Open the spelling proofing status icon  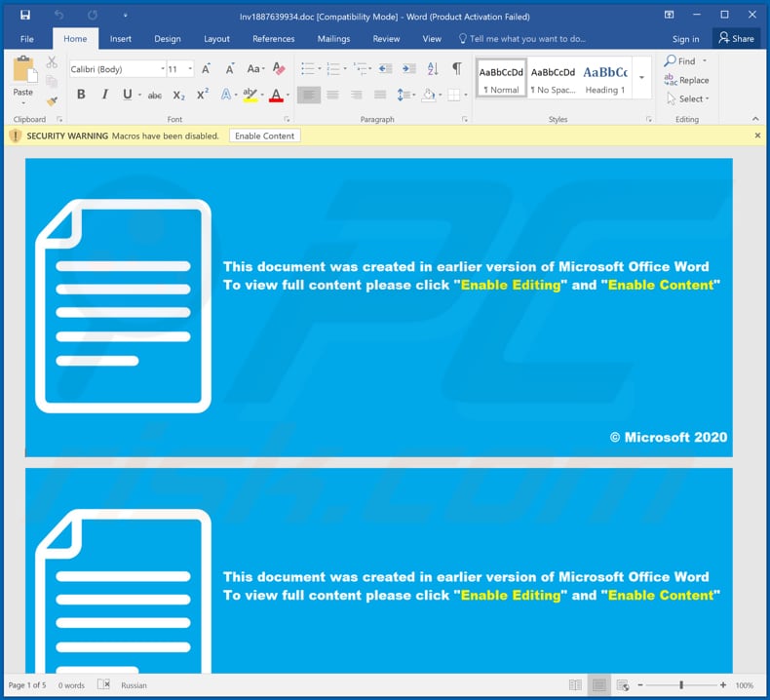point(103,684)
